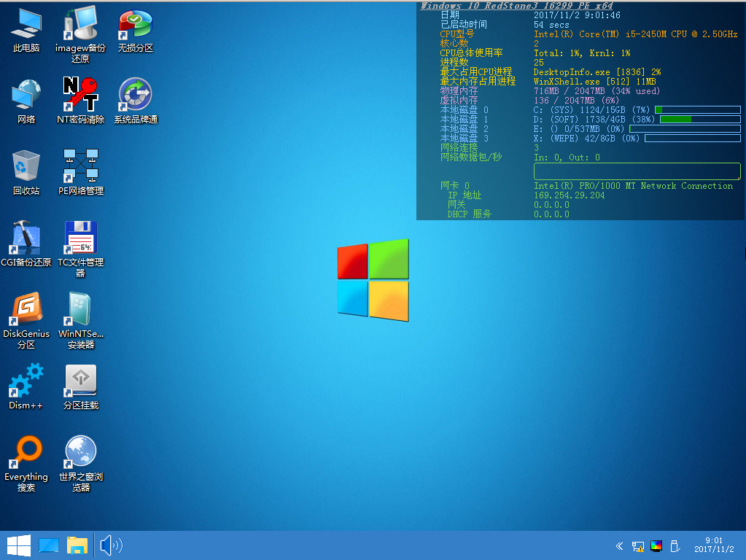Viewport: 746px width, 560px height.
Task: Launch PE网络管理 network manager
Action: coord(81,173)
